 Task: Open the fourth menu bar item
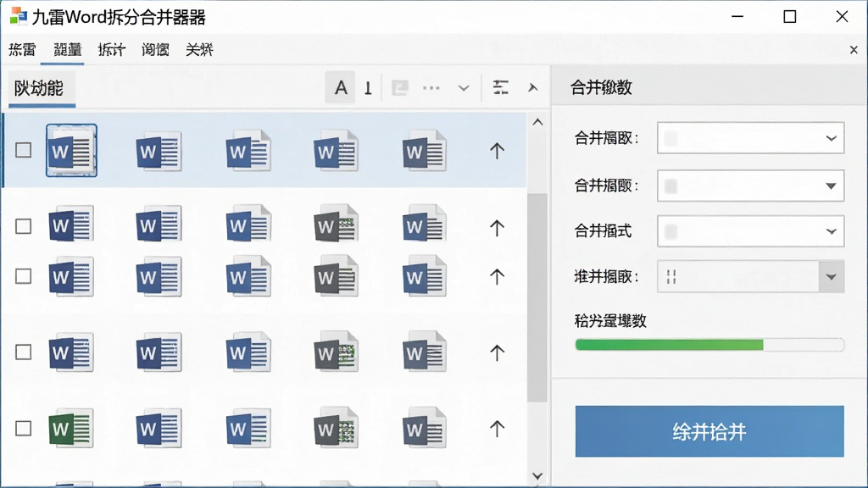pos(156,50)
